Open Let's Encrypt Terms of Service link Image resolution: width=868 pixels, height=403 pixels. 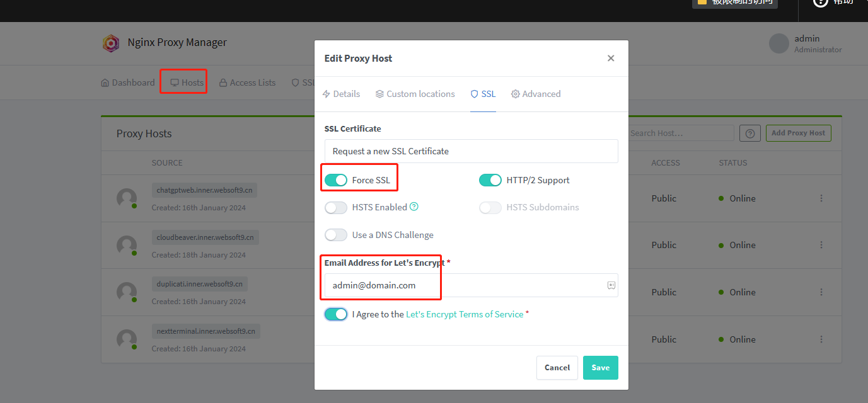tap(465, 314)
